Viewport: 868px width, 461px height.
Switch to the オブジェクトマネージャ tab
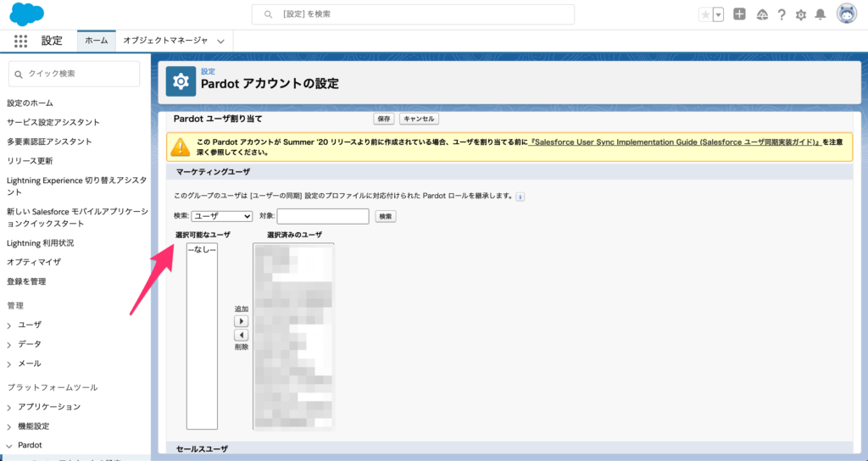[165, 41]
